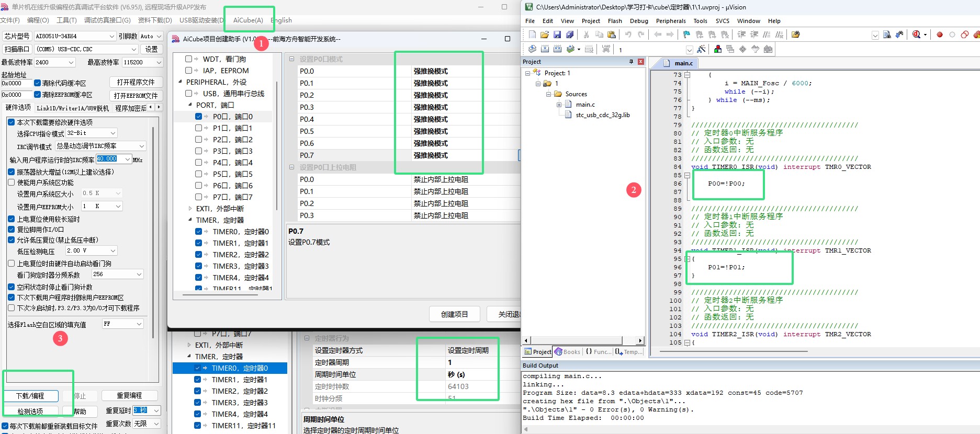Click Select Software Packs icon

click(756, 49)
